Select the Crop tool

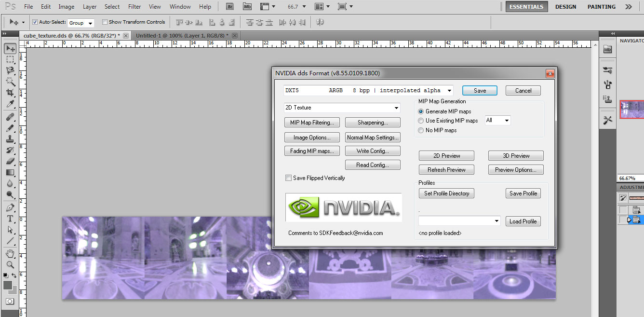10,93
